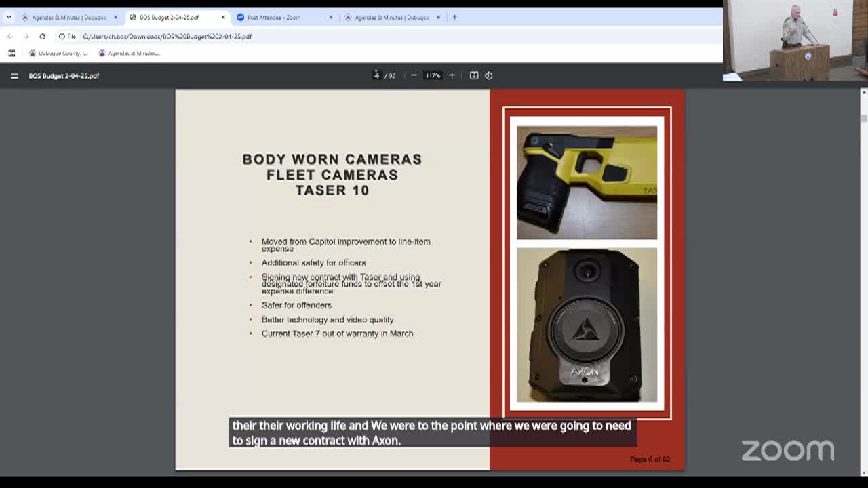Screen dimensions: 868x488
Task: Zoom in the PDF with plus button
Action: (x=452, y=75)
